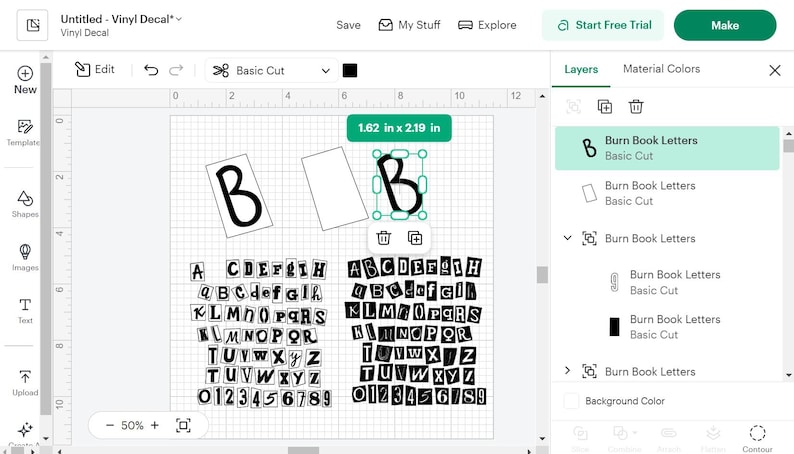
Task: Click the top-right corner handle of selected B
Action: tap(422, 154)
